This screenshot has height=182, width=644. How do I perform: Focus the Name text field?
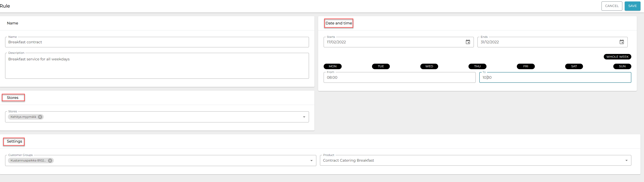pos(157,42)
